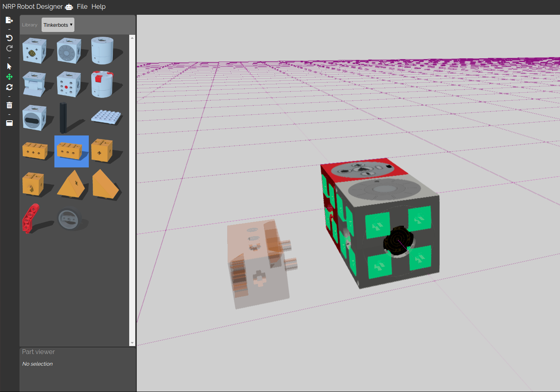Select the pointer selection tool
Image resolution: width=560 pixels, height=392 pixels.
[9, 66]
